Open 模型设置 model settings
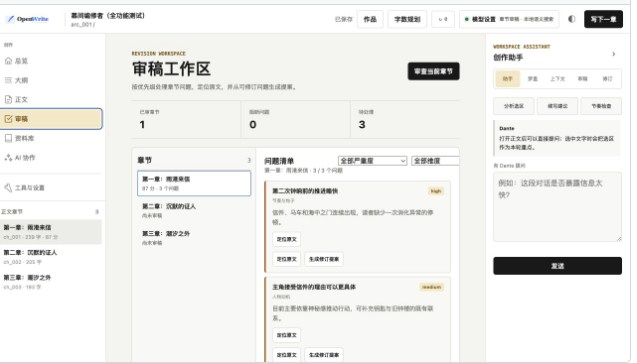The height and width of the screenshot is (363, 637). click(509, 19)
